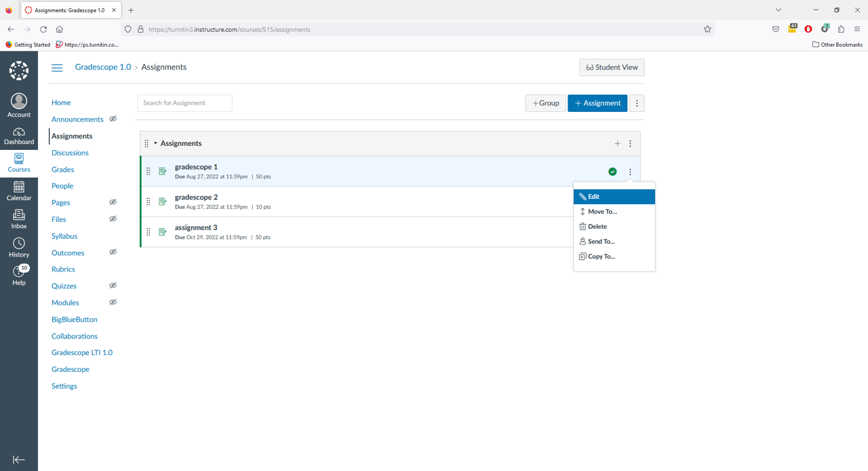Open the browser list all tabs dropdown
This screenshot has height=471, width=868.
778,10
